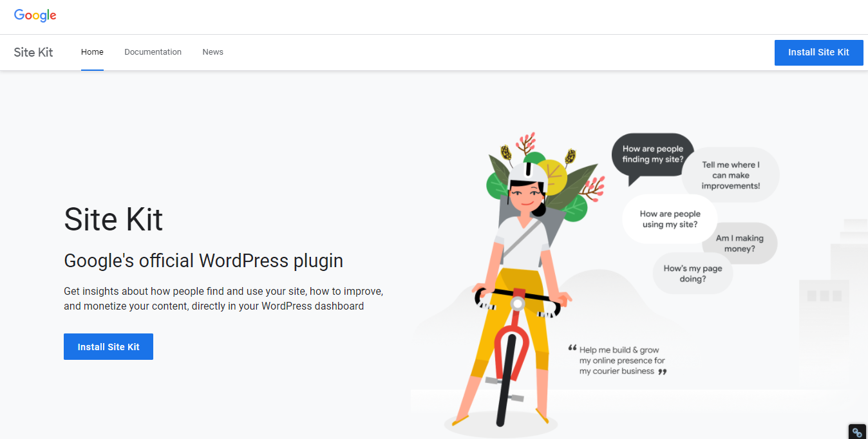Click the Site Kit title in navigation bar
This screenshot has height=439, width=868.
coord(33,52)
